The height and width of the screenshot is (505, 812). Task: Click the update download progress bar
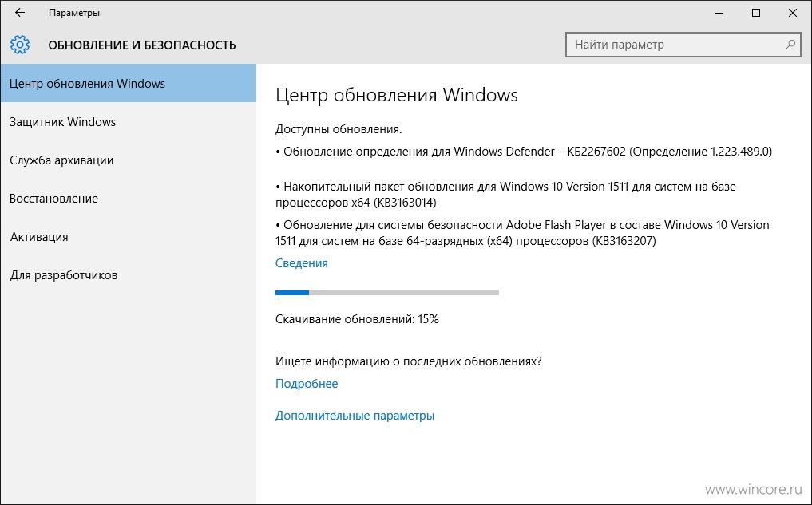[387, 293]
